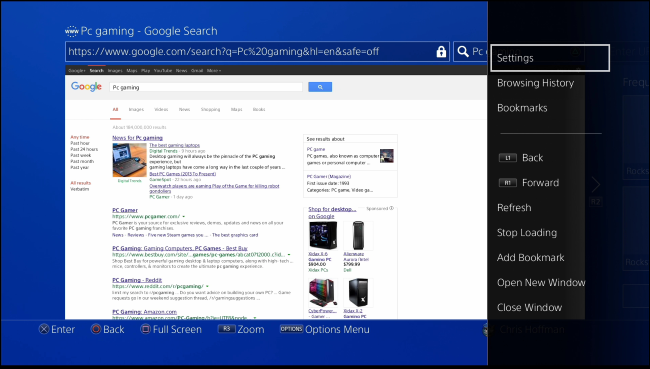650x369 pixels.
Task: Open the Xidax X-6 Gaming PC product image
Action: click(323, 235)
